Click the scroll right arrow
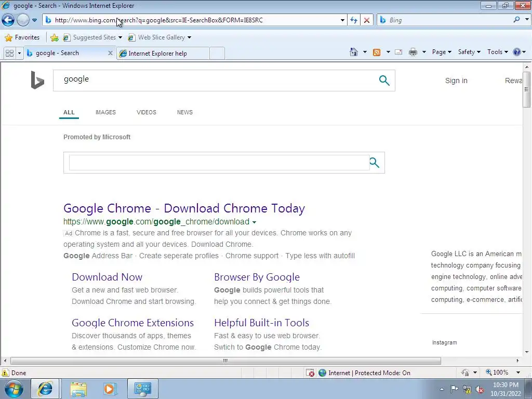This screenshot has width=532, height=399. point(518,361)
